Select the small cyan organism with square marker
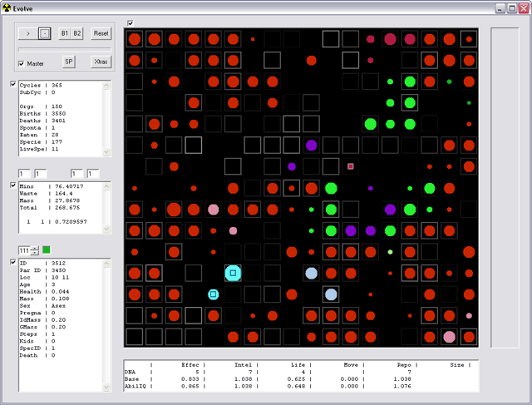The height and width of the screenshot is (405, 532). (x=214, y=294)
